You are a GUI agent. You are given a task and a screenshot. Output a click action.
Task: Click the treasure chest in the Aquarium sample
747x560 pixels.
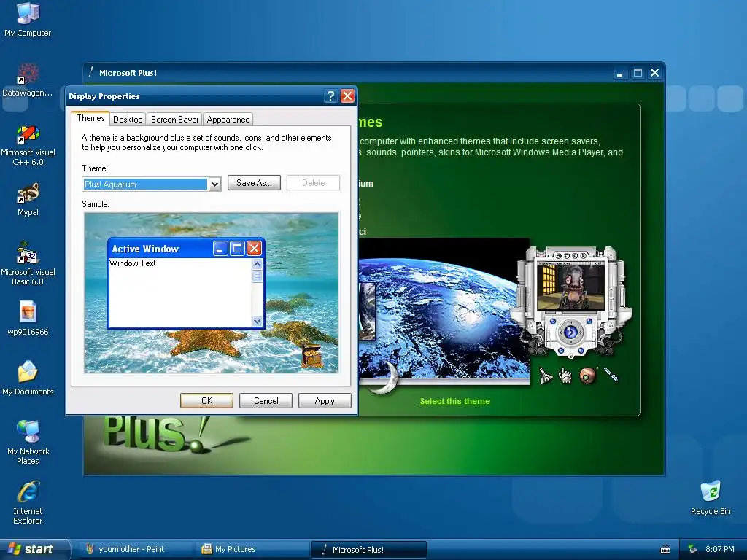(311, 355)
